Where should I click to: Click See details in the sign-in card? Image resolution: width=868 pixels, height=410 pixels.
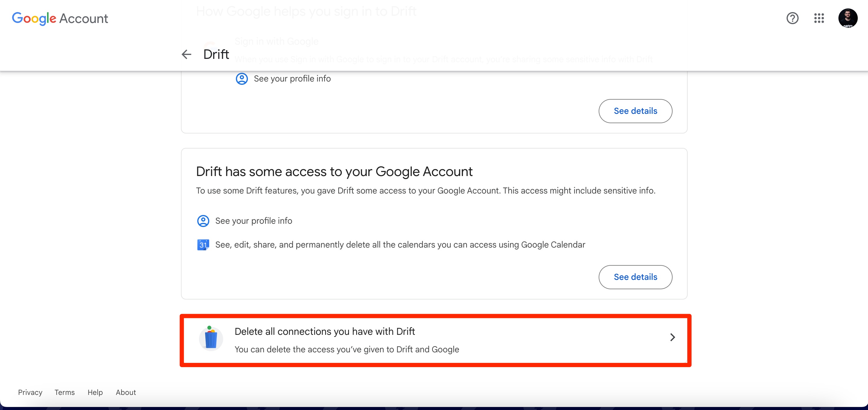click(x=635, y=111)
